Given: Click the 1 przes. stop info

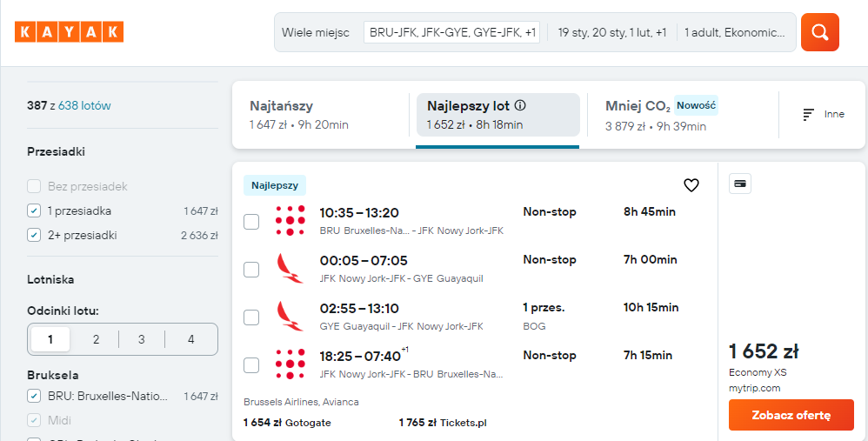Looking at the screenshot, I should tap(544, 308).
